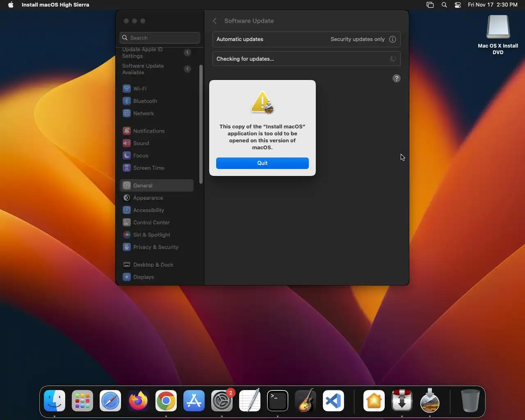Image resolution: width=525 pixels, height=420 pixels.
Task: Open Control Center settings in sidebar
Action: [156, 222]
